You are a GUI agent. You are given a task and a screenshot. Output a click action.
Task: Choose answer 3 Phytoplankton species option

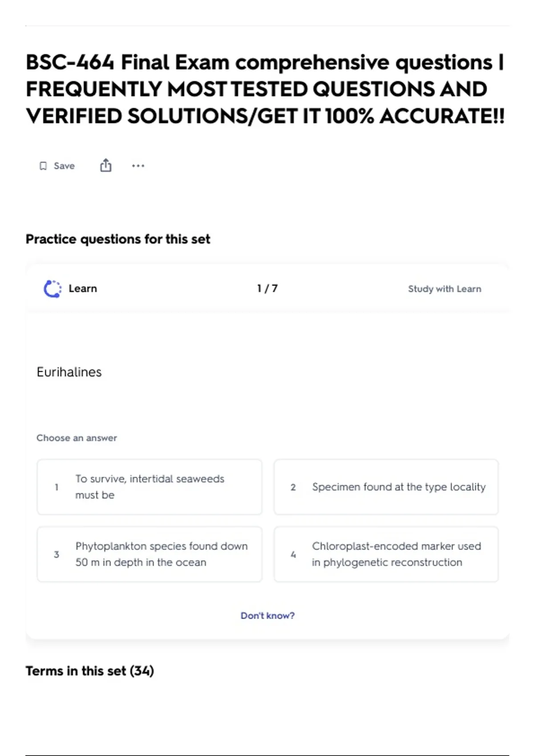pyautogui.click(x=150, y=554)
